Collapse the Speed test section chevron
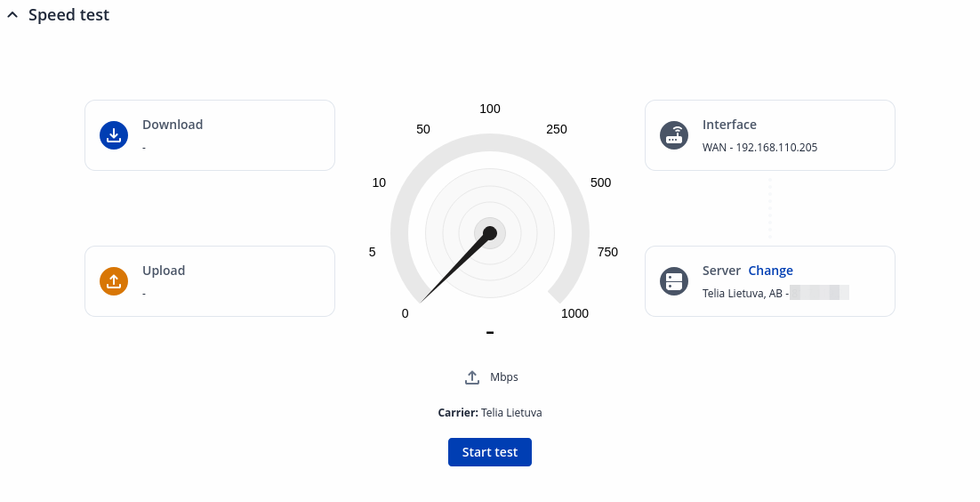 point(12,16)
